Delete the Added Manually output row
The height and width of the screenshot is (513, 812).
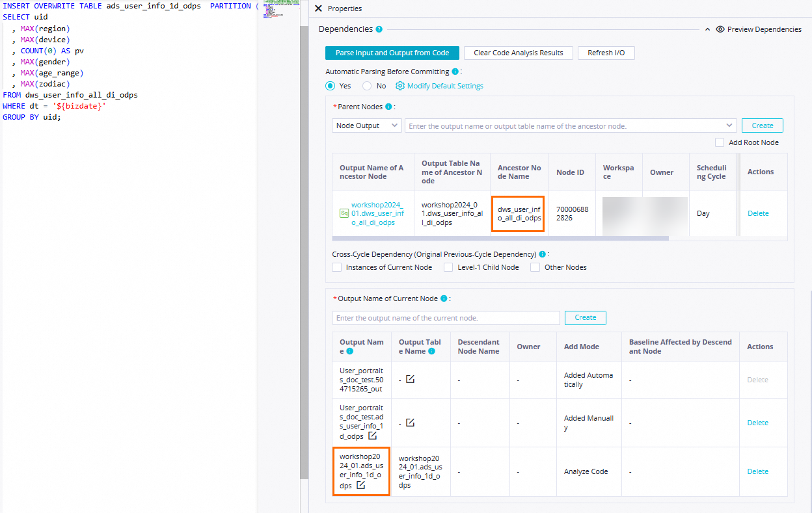758,423
